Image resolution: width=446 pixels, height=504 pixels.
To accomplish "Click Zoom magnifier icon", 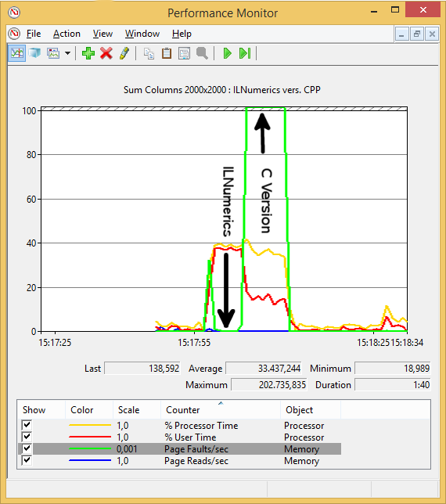I will (202, 53).
